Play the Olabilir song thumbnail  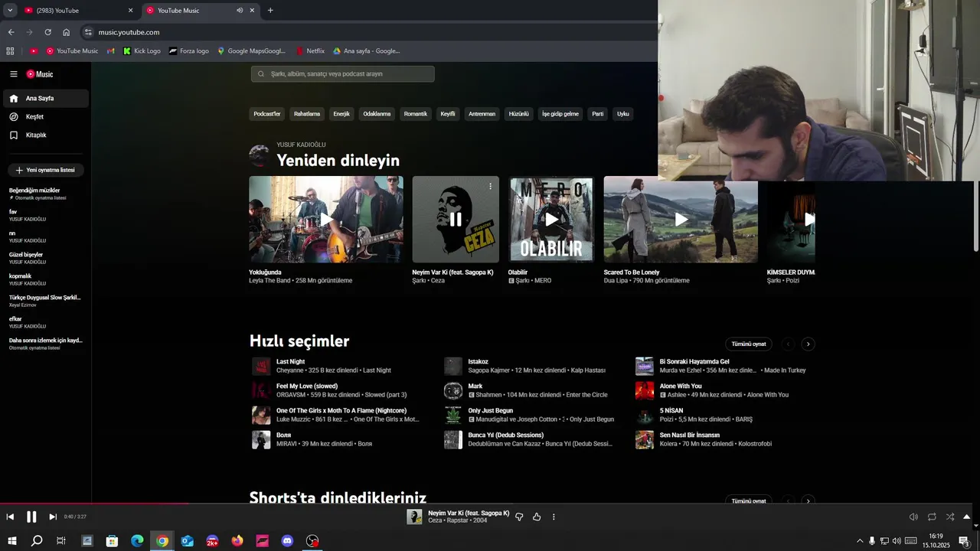click(551, 220)
